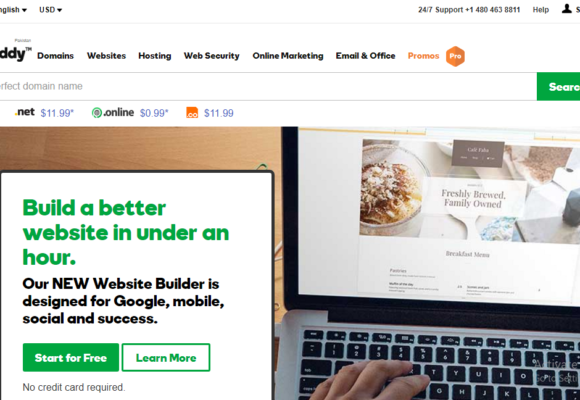Click the green Search button
The width and height of the screenshot is (580, 400).
558,87
